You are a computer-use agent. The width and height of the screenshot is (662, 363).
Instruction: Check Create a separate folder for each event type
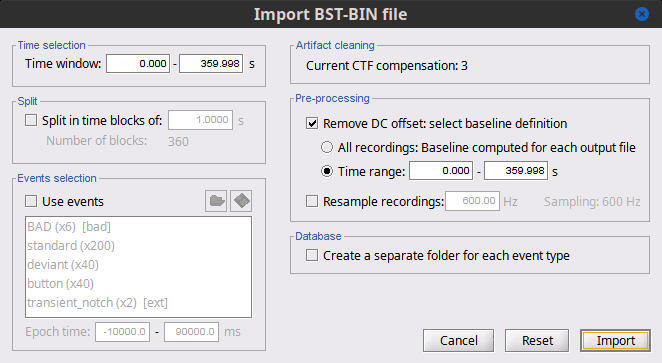[x=312, y=255]
